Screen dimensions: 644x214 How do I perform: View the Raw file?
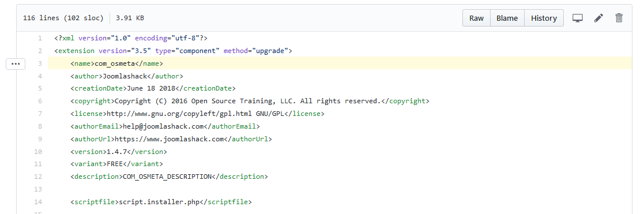476,18
